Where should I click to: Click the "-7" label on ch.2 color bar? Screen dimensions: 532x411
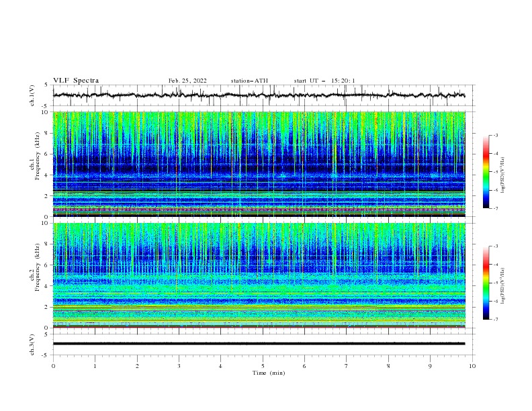[496, 320]
